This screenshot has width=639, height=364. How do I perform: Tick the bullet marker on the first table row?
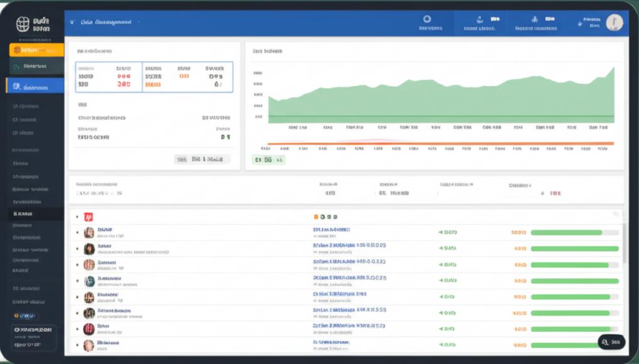[77, 232]
